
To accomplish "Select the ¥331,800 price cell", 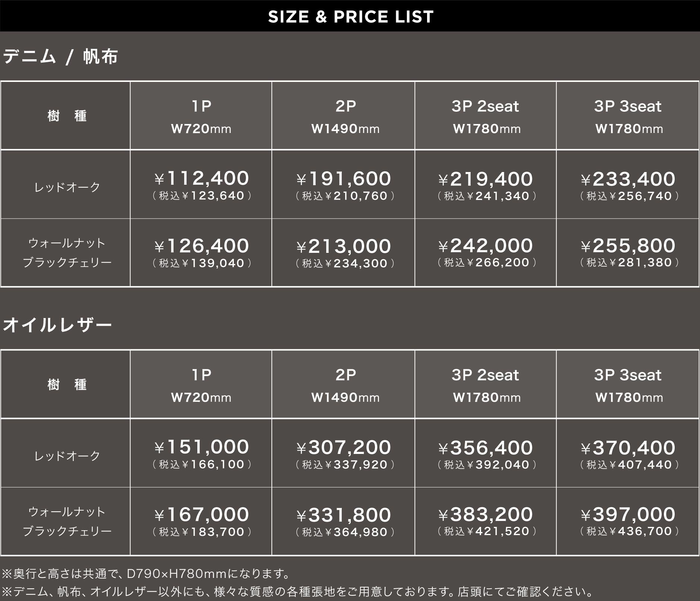I will tap(343, 521).
